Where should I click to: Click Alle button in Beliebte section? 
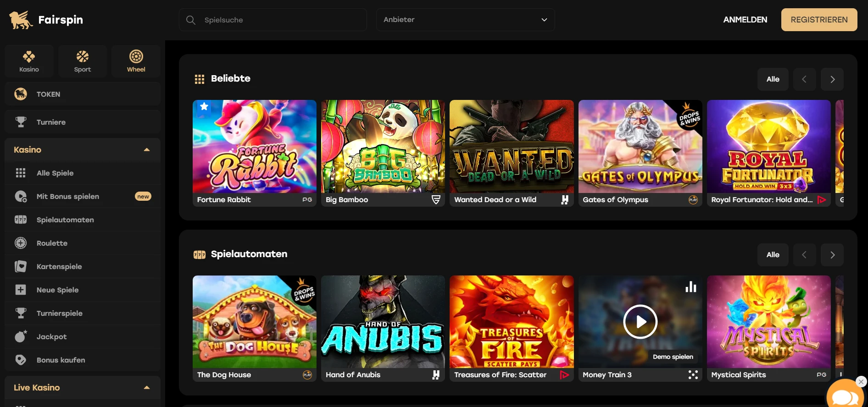click(x=773, y=79)
